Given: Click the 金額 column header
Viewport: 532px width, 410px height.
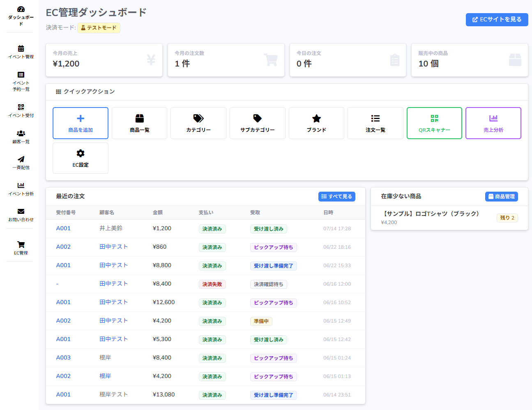Looking at the screenshot, I should 158,213.
